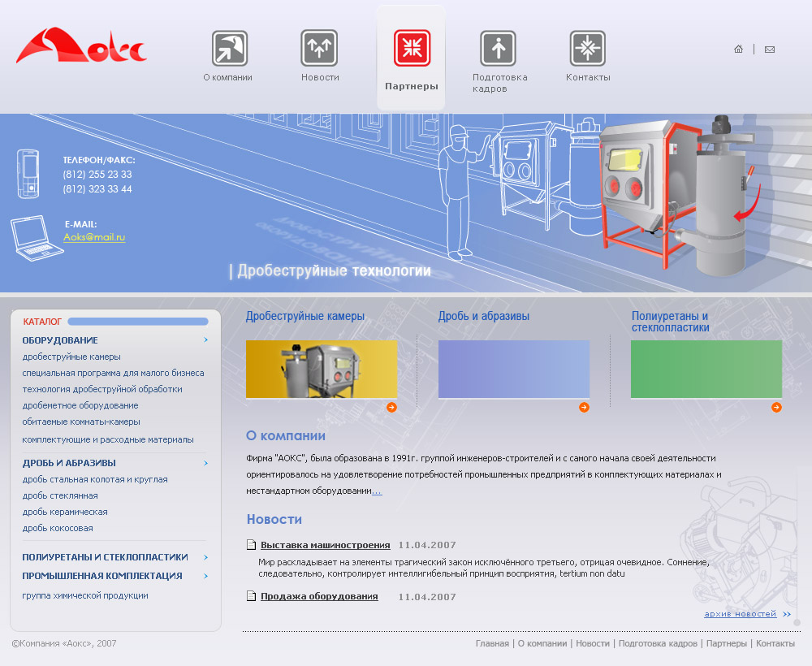Click the red Aokc company logo
The height and width of the screenshot is (666, 812).
tap(81, 45)
